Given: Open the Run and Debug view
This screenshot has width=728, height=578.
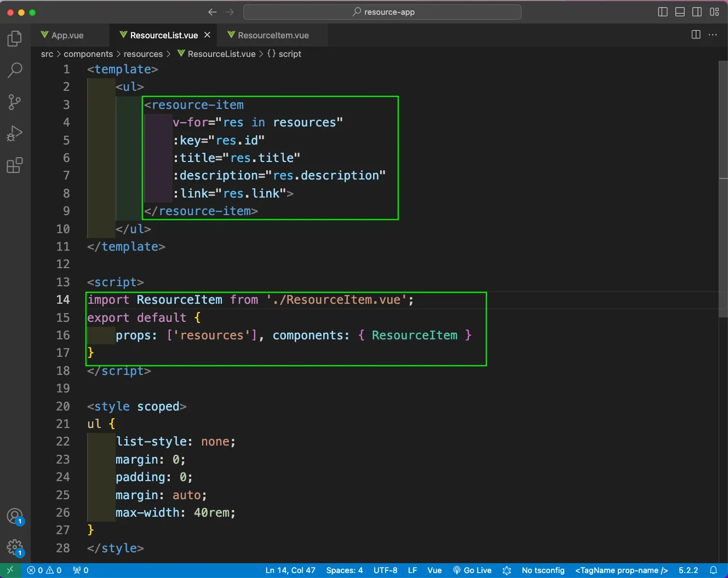Looking at the screenshot, I should [x=15, y=134].
